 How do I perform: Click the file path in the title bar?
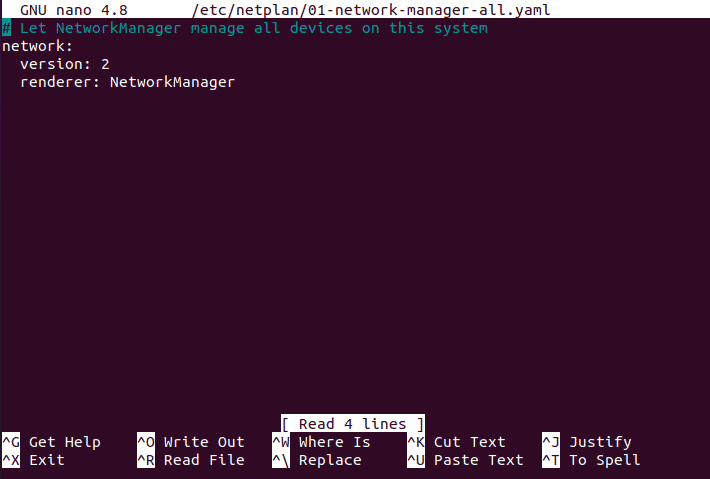click(371, 10)
